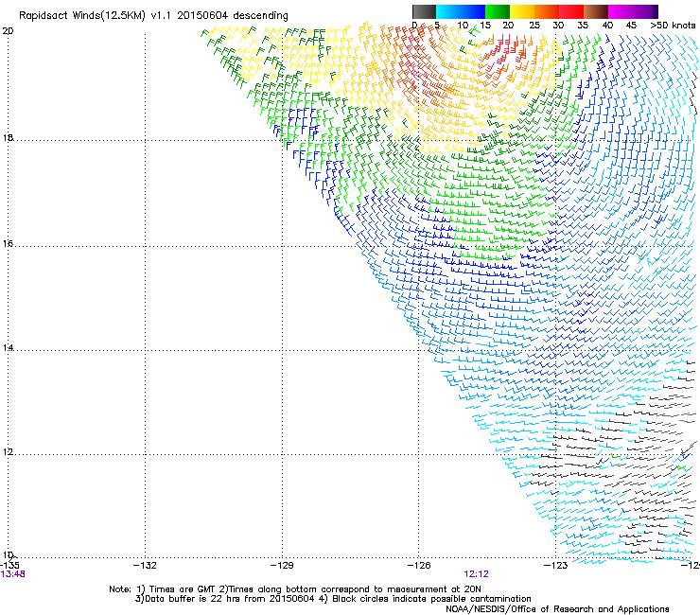Click the latitude label 14
700x615 pixels.
[8, 348]
